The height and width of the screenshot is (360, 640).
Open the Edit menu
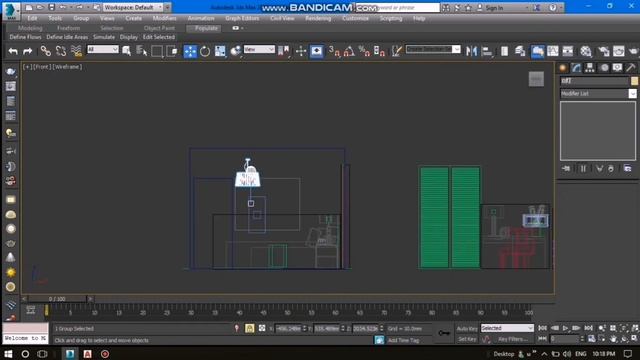pyautogui.click(x=32, y=18)
